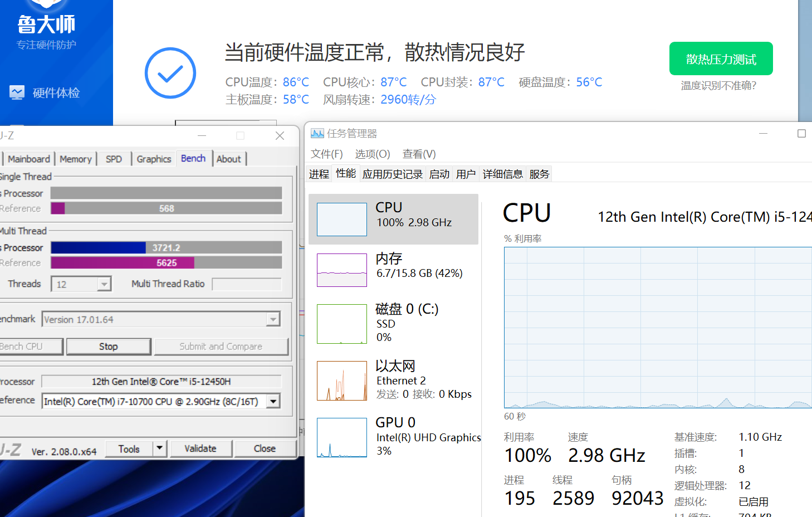Click the 2.98 GHz speed value
812x517 pixels.
click(x=606, y=455)
